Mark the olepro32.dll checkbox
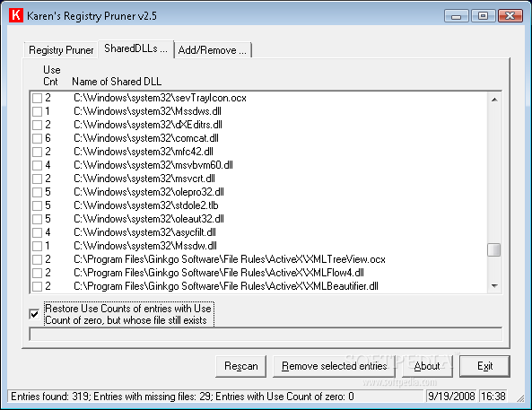Viewport: 532px width, 410px height. (x=37, y=192)
